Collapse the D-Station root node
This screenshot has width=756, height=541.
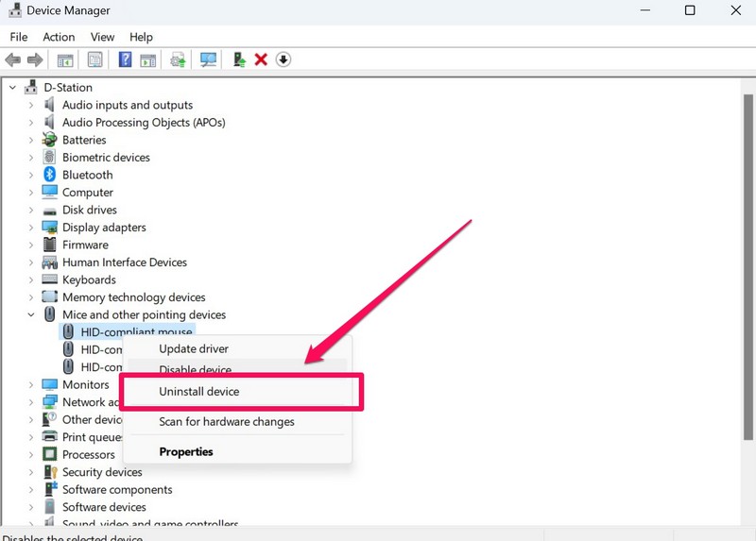pyautogui.click(x=13, y=88)
